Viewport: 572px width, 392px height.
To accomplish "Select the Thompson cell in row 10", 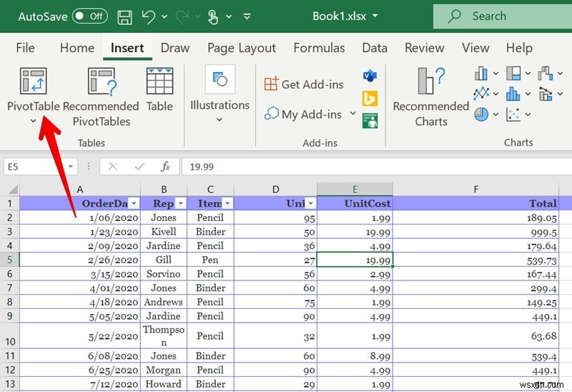I will click(x=164, y=335).
